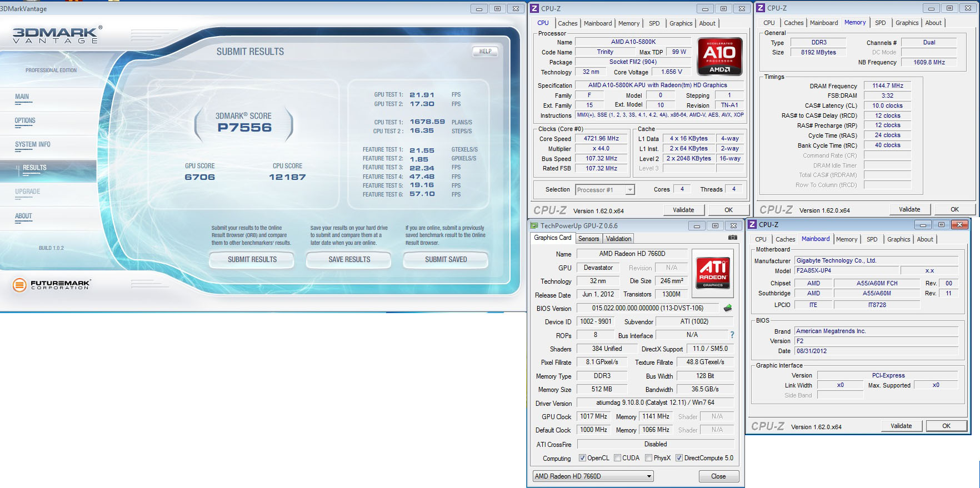Click OK in the Timings CPU-Z window
This screenshot has width=980, height=488.
[x=955, y=209]
